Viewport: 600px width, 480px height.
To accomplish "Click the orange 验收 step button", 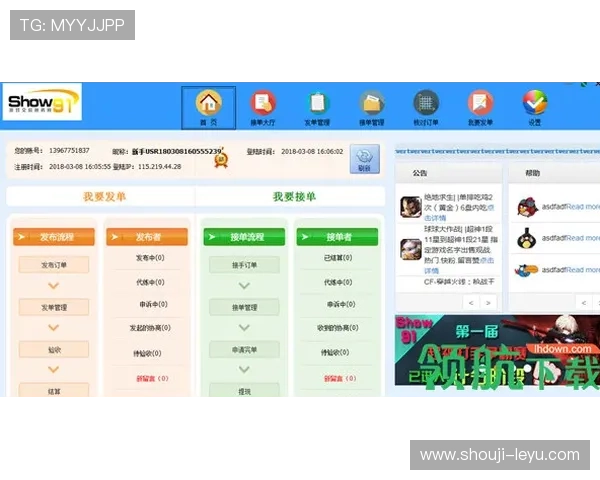I will point(54,349).
